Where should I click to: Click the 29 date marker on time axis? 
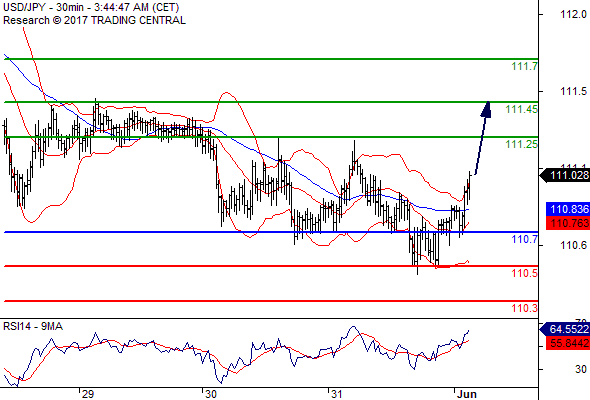click(x=87, y=394)
